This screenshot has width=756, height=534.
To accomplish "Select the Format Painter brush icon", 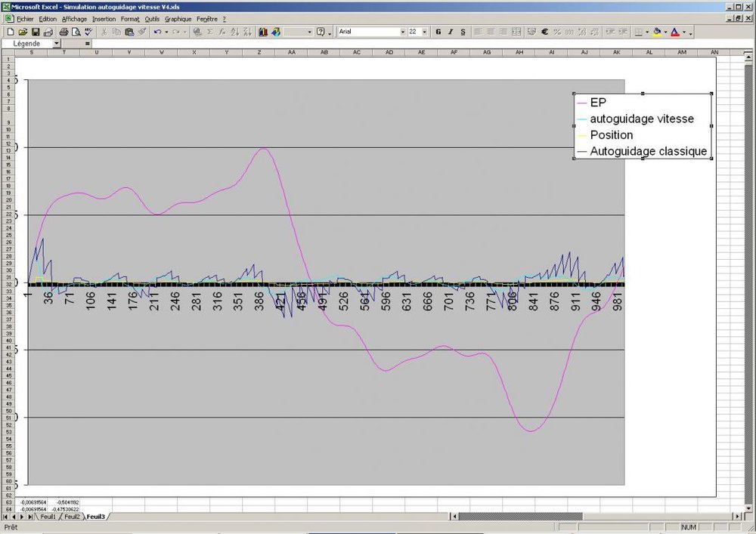I will 142,32.
